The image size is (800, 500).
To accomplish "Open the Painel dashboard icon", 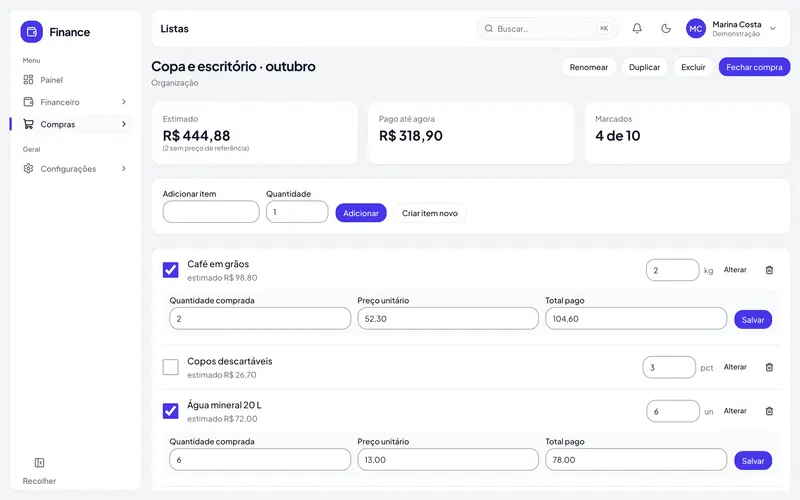I will tap(29, 80).
